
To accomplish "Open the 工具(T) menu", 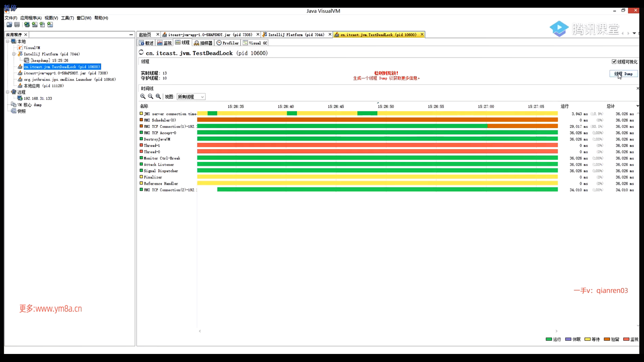I will click(x=67, y=18).
